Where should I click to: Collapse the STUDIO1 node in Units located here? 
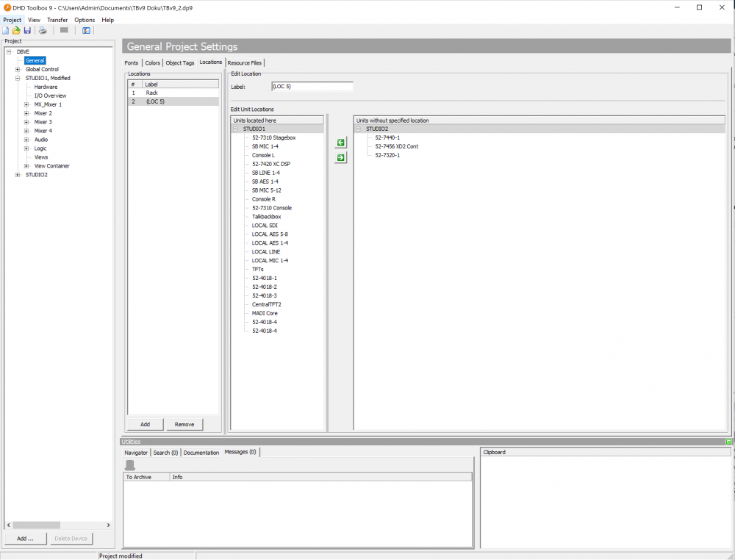[235, 129]
